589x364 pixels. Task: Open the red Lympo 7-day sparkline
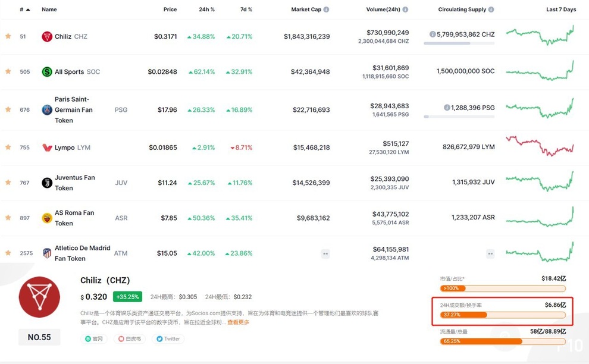point(540,146)
